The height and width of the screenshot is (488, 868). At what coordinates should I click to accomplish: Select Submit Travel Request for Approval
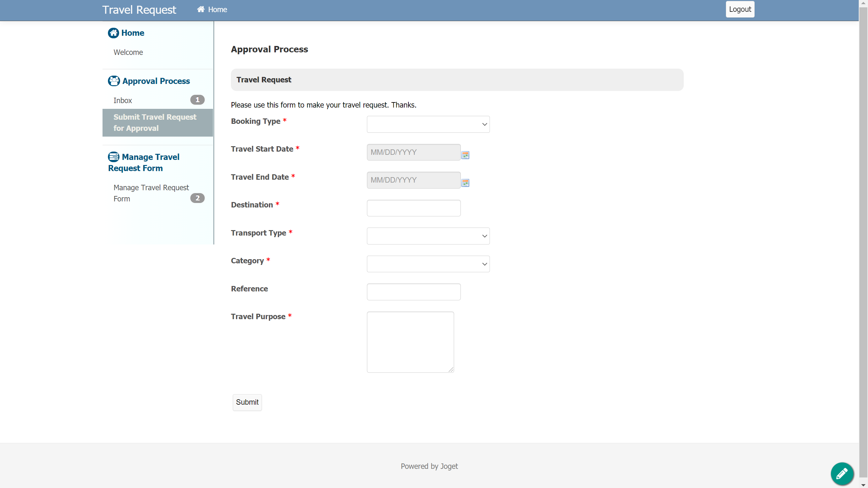pos(158,123)
